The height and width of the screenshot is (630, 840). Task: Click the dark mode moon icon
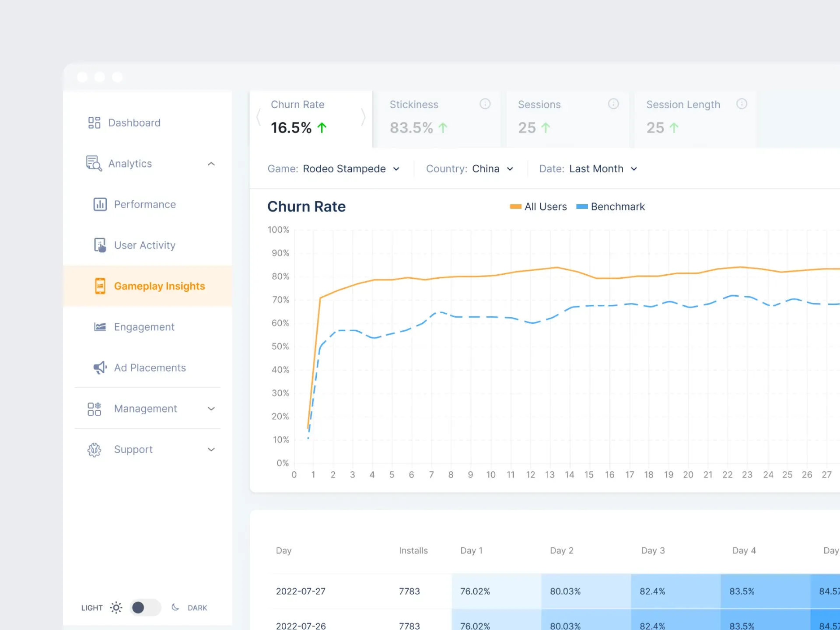tap(175, 607)
